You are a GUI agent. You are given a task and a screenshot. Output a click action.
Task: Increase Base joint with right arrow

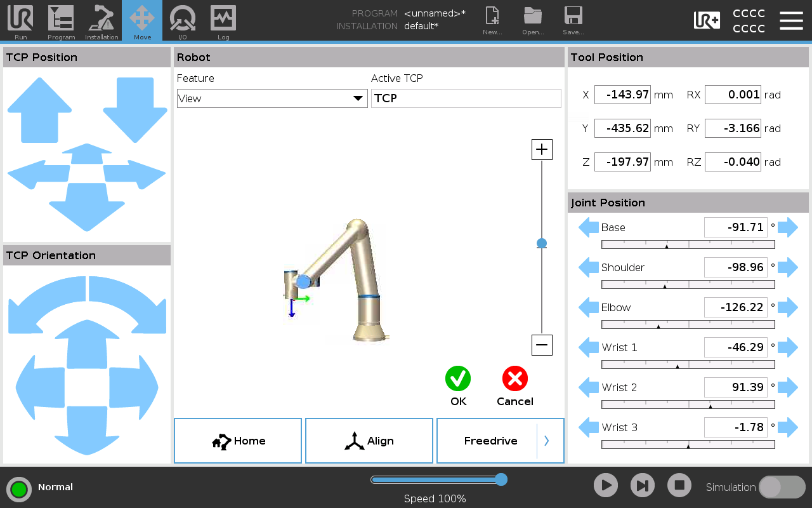pos(788,227)
